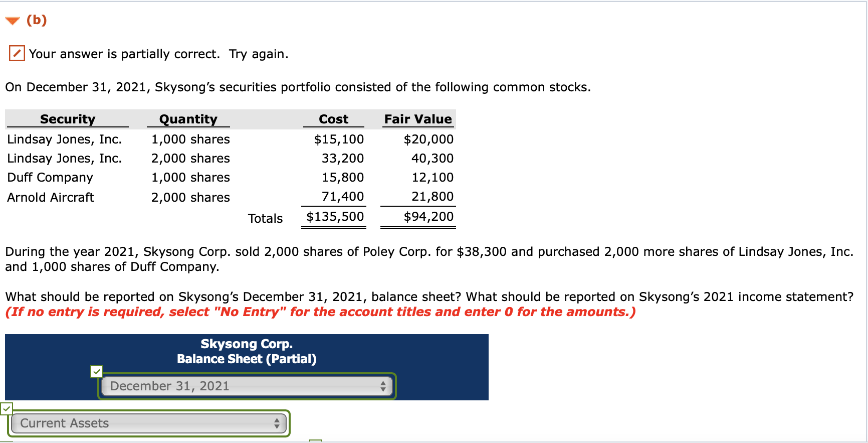Collapse section (b) using the orange triangle
This screenshot has height=443, width=868.
[x=12, y=20]
